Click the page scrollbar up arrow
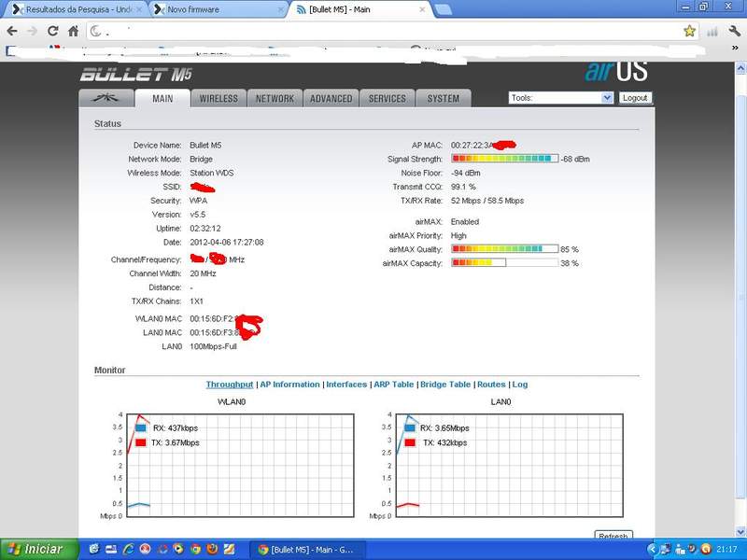747x560 pixels. (x=740, y=69)
